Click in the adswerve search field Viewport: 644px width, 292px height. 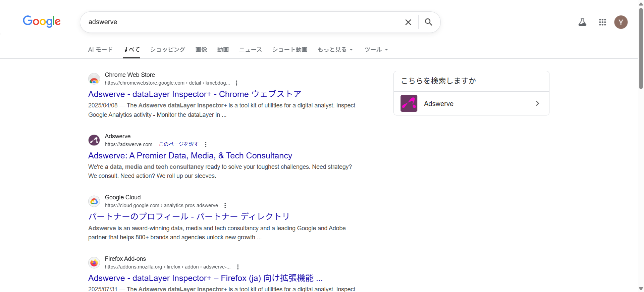(x=235, y=22)
